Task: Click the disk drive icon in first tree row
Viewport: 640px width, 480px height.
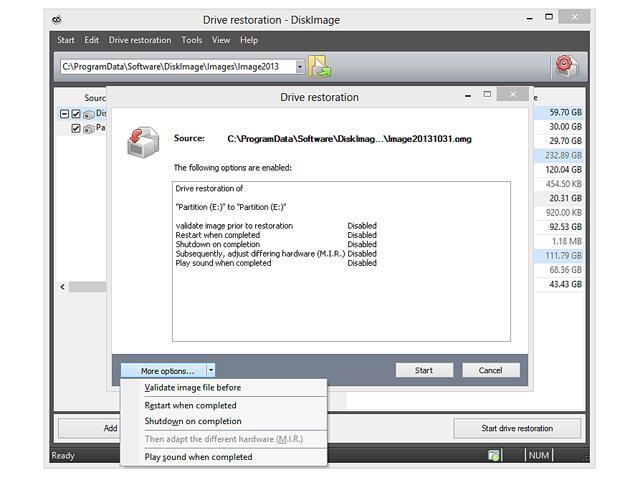Action: coord(89,114)
